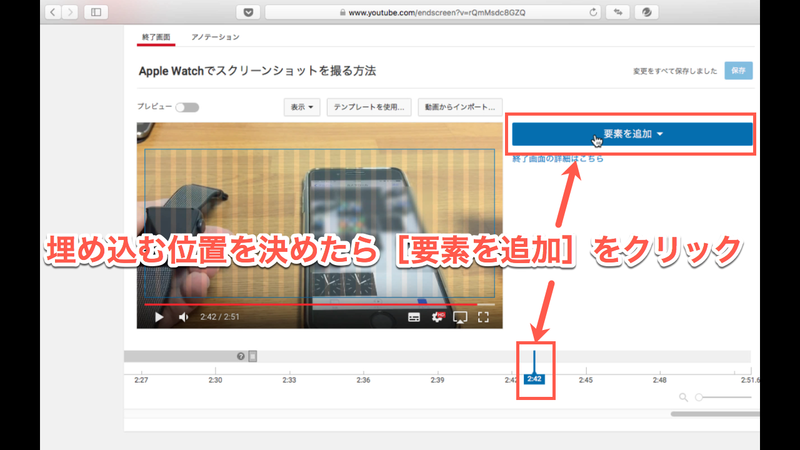Click the 2:45 mark on timeline

pos(586,380)
